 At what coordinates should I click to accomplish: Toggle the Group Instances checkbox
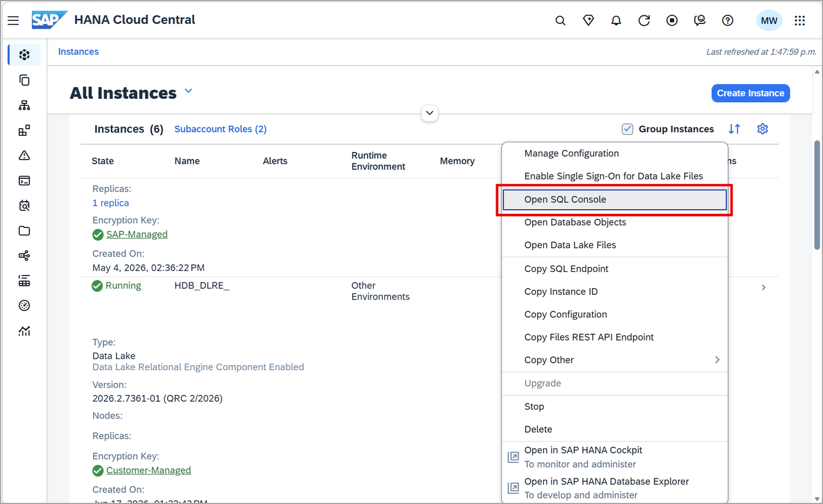tap(628, 129)
